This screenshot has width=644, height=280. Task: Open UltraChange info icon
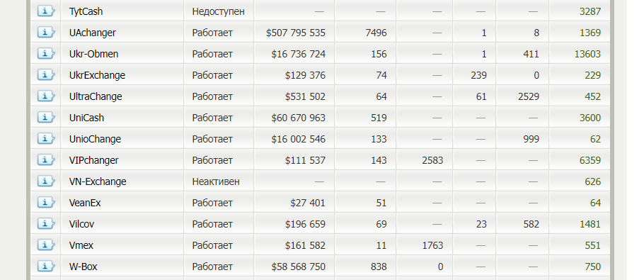tap(46, 96)
